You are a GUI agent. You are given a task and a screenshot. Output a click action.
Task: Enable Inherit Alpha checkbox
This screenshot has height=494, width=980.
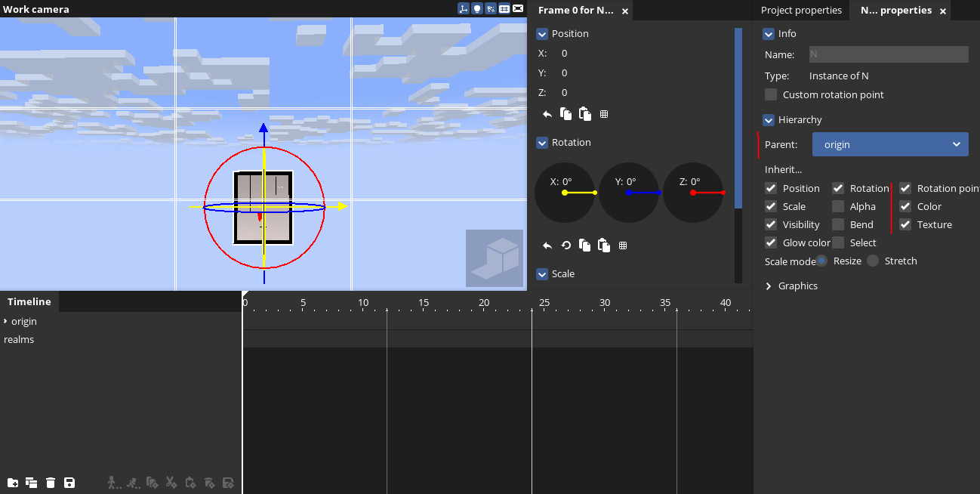pos(838,206)
